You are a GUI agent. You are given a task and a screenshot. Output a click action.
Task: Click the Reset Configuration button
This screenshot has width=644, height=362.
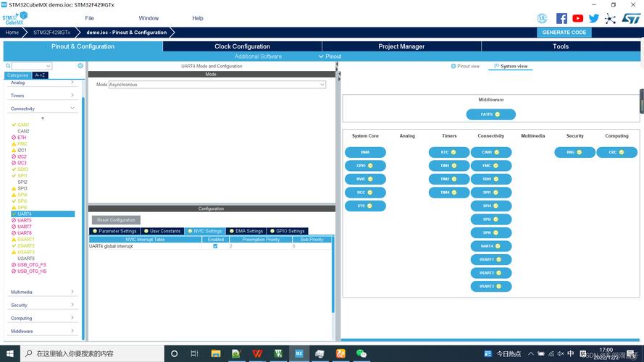117,220
